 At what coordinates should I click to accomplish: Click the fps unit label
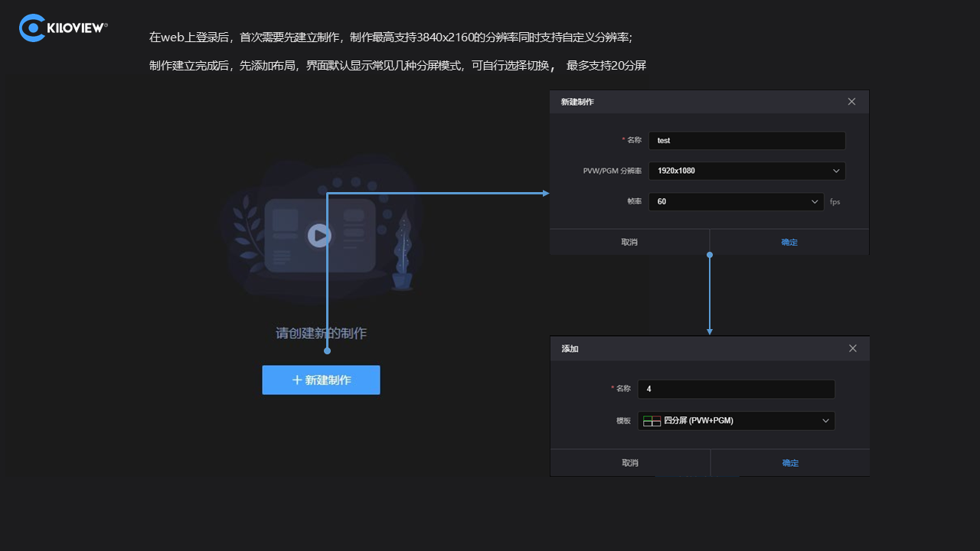(835, 202)
